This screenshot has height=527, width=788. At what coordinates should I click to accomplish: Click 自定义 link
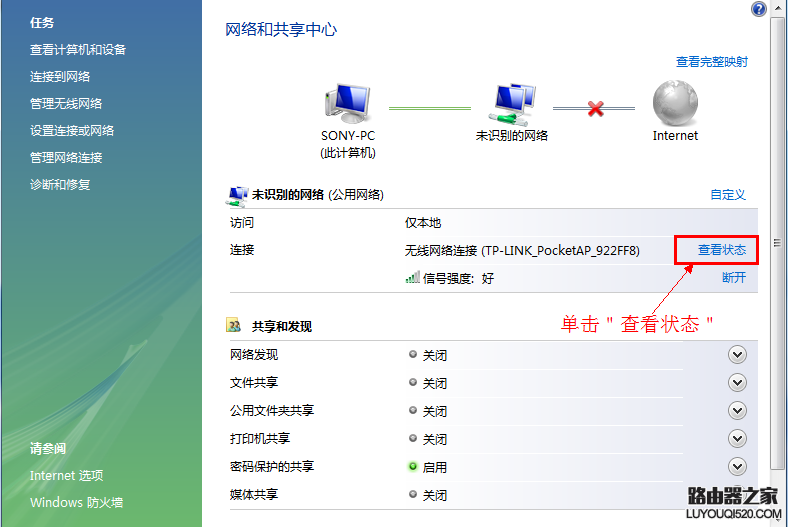[728, 194]
